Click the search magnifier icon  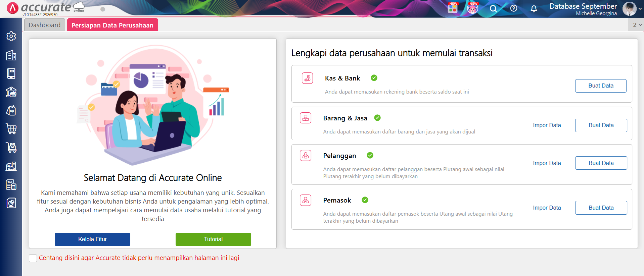point(493,9)
